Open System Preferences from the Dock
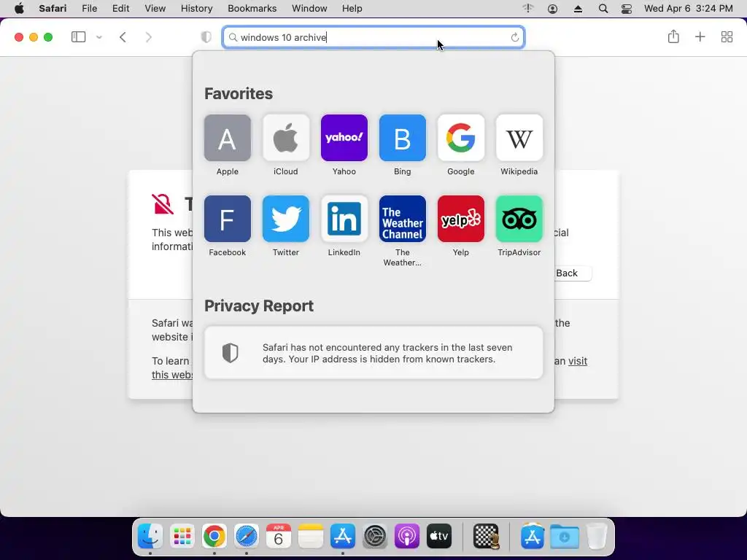The height and width of the screenshot is (560, 747). point(375,536)
